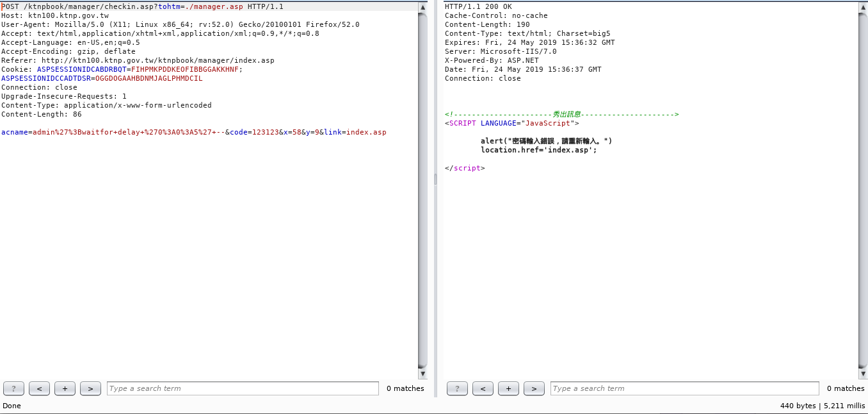Viewport: 868px width, 414px height.
Task: Click the '0 matches' label in request pane
Action: tap(405, 388)
